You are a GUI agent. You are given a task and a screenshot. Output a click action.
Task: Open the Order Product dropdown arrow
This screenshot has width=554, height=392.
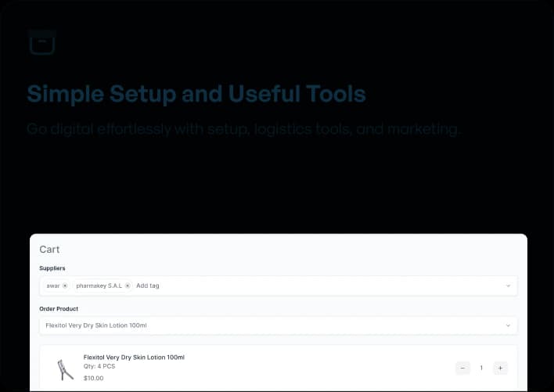click(508, 325)
